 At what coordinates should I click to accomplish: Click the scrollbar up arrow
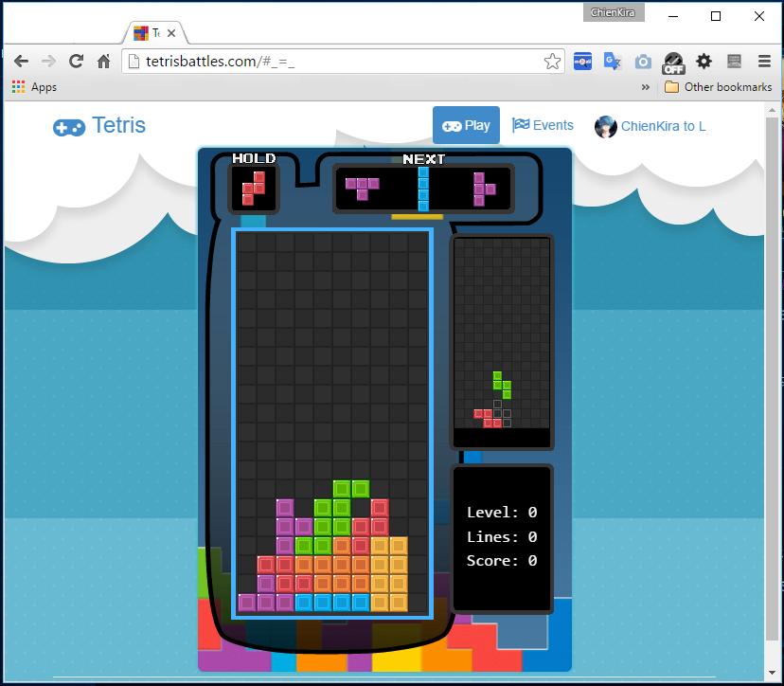(772, 110)
